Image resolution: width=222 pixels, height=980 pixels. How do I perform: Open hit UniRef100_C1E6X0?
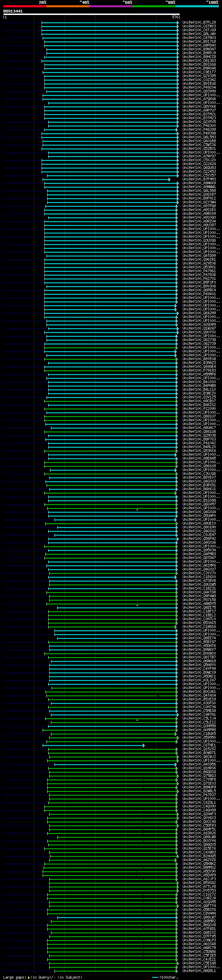pyautogui.click(x=199, y=577)
